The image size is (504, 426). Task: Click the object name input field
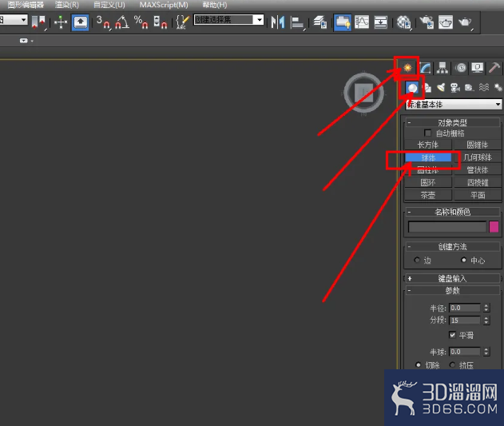click(447, 226)
